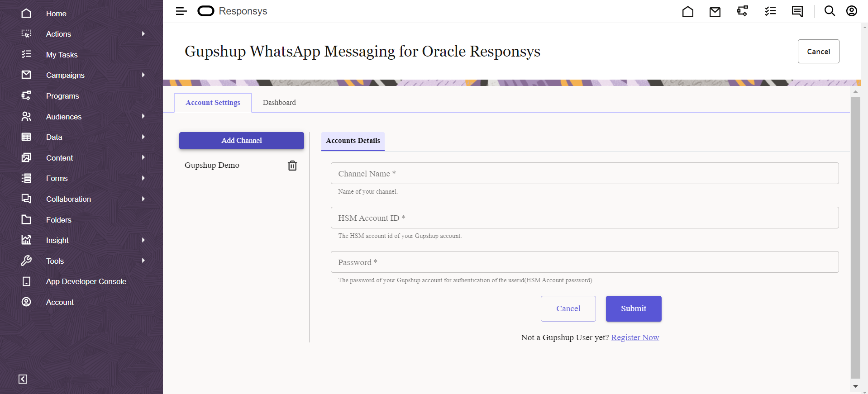868x394 pixels.
Task: Click the Collaboration chat icon in sidebar
Action: [26, 199]
